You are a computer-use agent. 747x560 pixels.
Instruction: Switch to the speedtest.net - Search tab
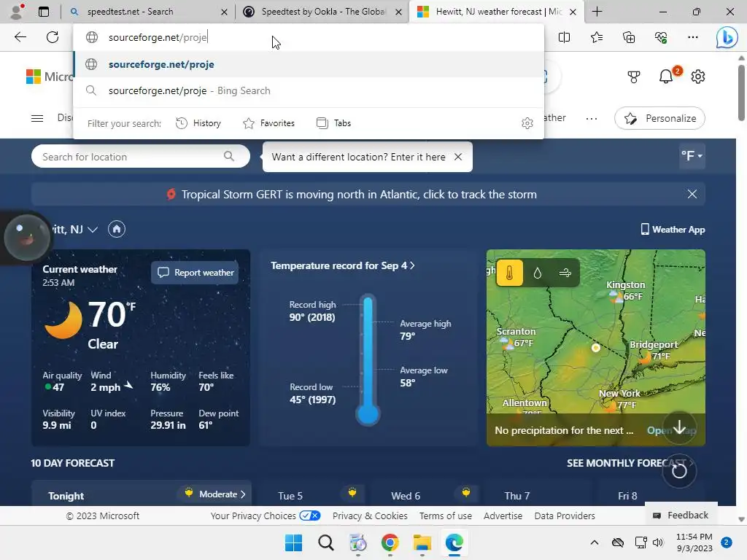coord(148,12)
